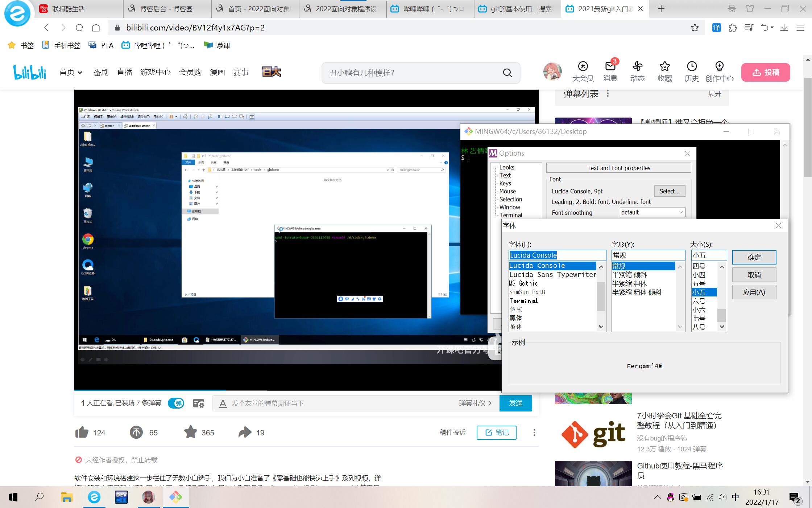The width and height of the screenshot is (812, 508).
Task: Toggle the danmaku display switch
Action: (176, 403)
